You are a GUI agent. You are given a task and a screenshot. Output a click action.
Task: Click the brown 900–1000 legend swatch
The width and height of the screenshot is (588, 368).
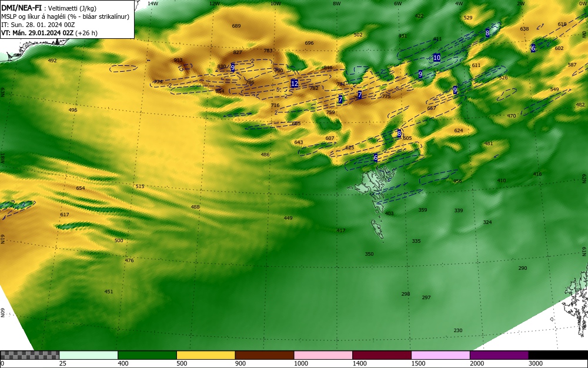(x=265, y=355)
